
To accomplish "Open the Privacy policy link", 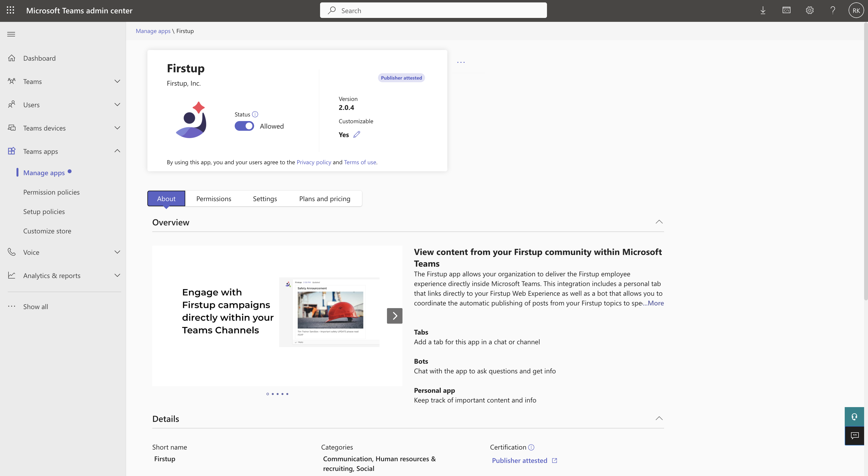I will click(x=314, y=162).
